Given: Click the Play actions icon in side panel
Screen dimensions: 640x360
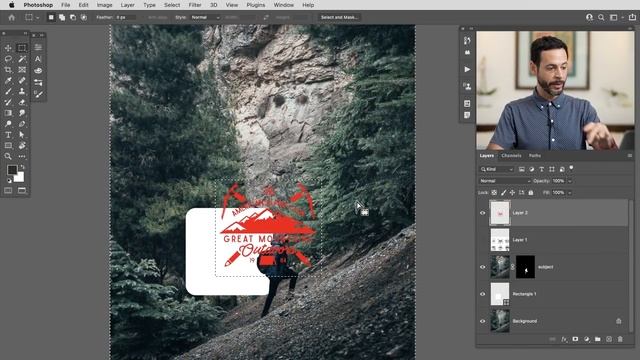Looking at the screenshot, I should click(x=467, y=69).
